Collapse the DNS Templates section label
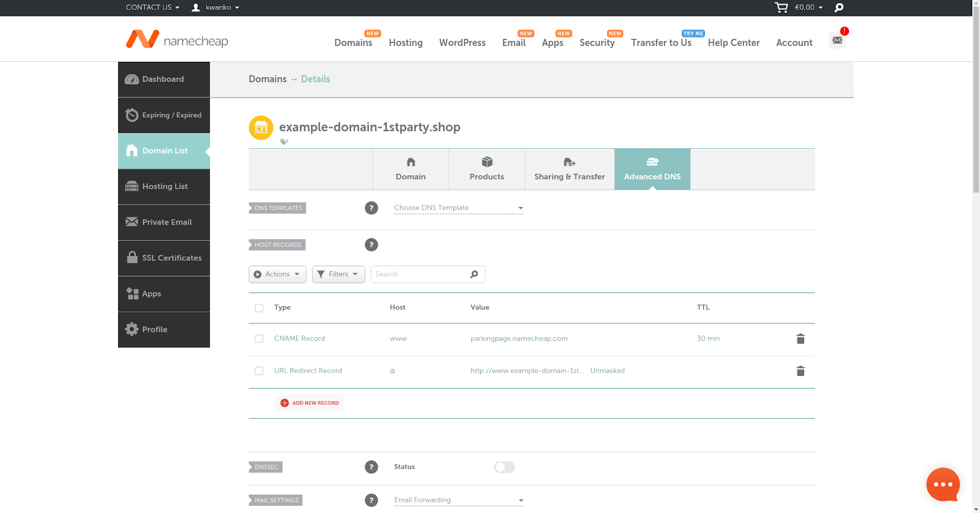The width and height of the screenshot is (980, 513). click(277, 208)
